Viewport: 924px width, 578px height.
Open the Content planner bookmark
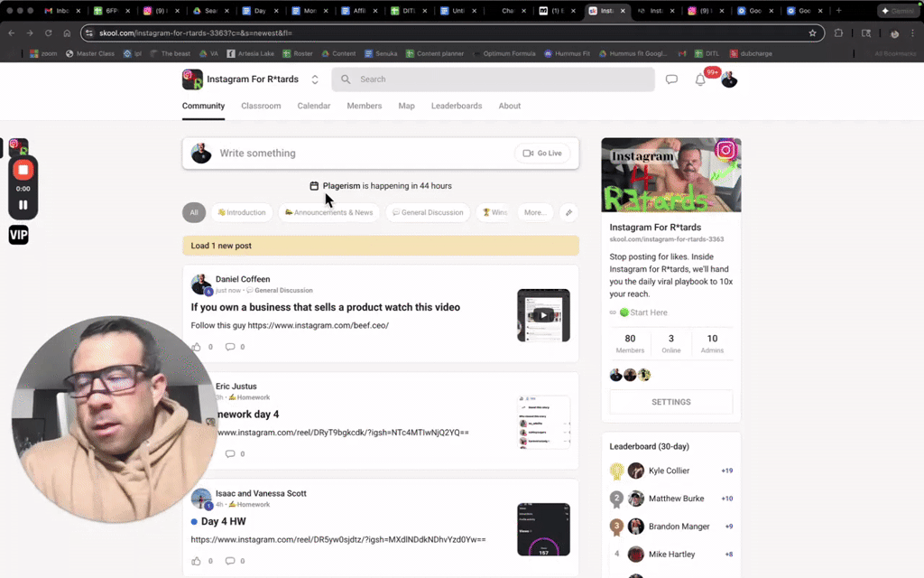pyautogui.click(x=435, y=53)
